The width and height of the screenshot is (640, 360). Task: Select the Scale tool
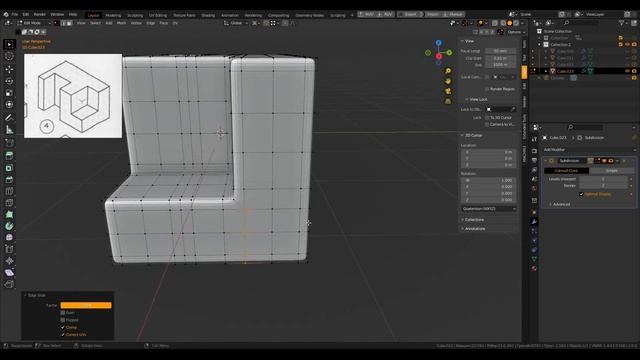pyautogui.click(x=9, y=93)
